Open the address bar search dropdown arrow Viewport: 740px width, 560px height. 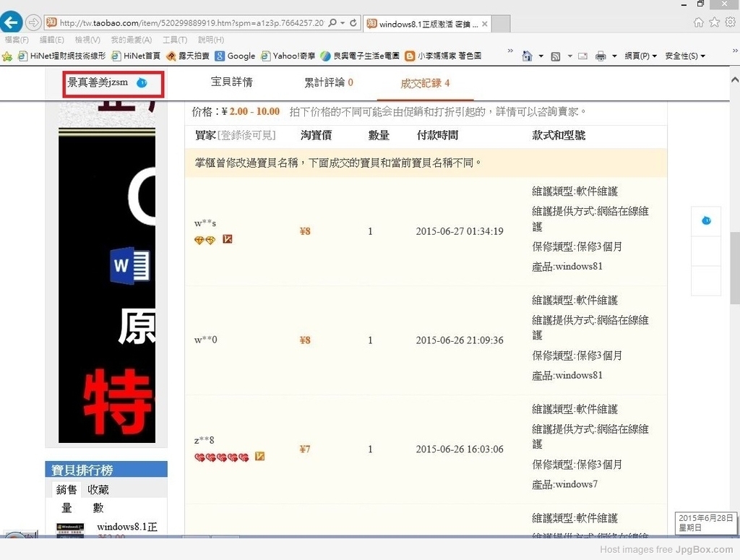point(342,23)
